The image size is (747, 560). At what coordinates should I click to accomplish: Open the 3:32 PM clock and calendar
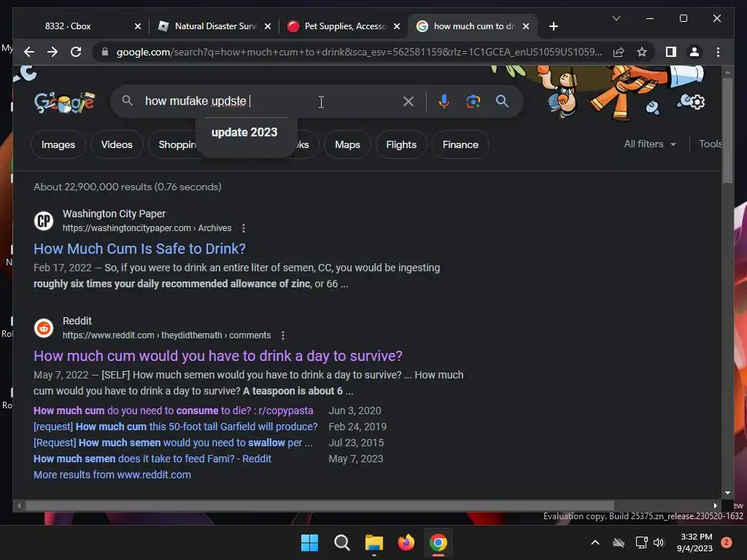point(695,542)
